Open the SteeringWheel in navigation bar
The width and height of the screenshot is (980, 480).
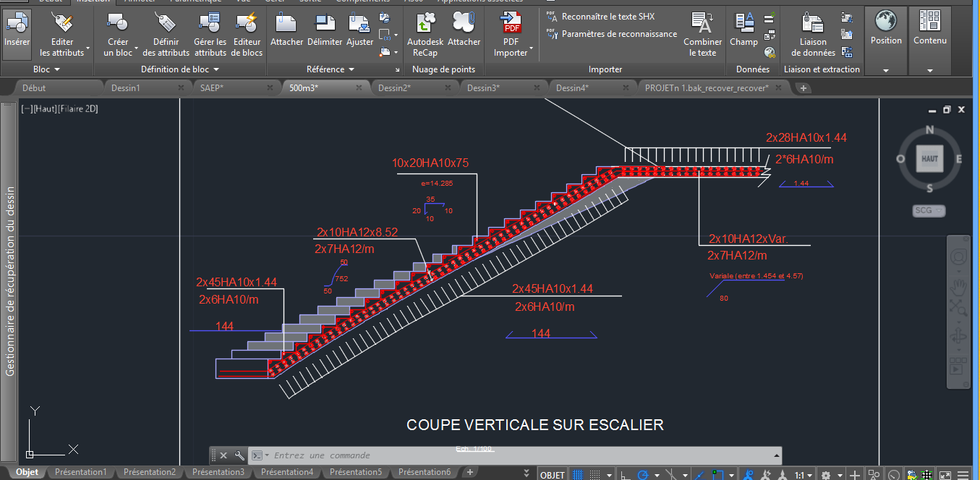pyautogui.click(x=958, y=258)
